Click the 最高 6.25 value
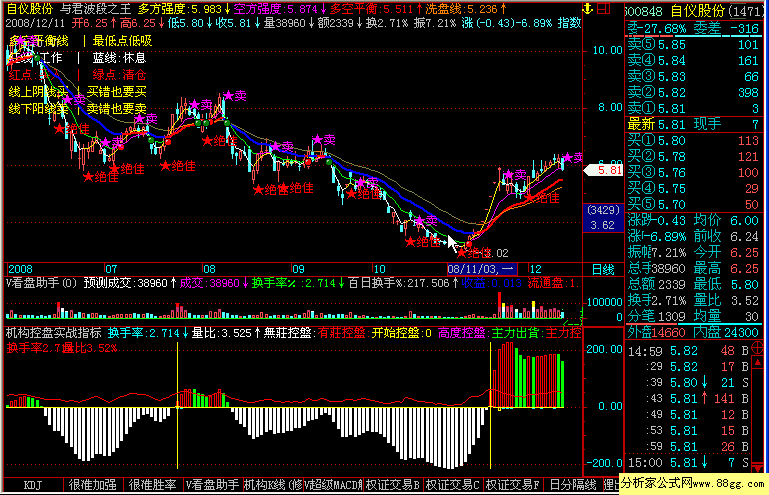The height and width of the screenshot is (495, 769). pyautogui.click(x=726, y=269)
